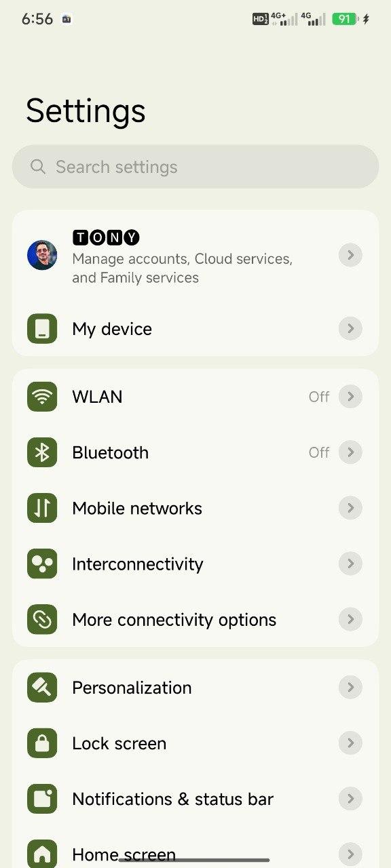
Task: Open the Interconnectivity menu entry
Action: (195, 564)
